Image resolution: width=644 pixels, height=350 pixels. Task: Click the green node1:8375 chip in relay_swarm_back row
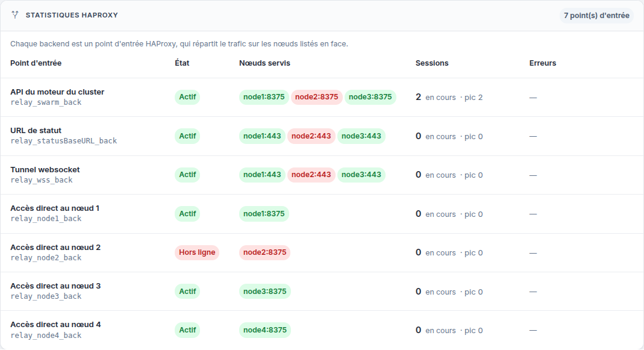(264, 97)
